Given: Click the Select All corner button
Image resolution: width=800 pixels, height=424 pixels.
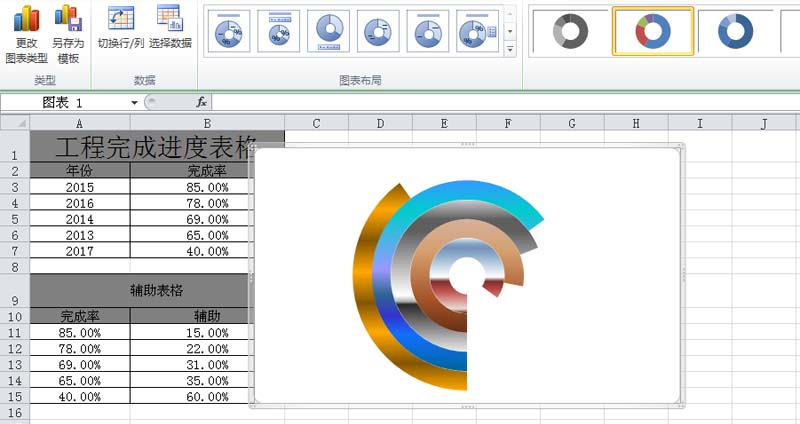Looking at the screenshot, I should [x=15, y=123].
